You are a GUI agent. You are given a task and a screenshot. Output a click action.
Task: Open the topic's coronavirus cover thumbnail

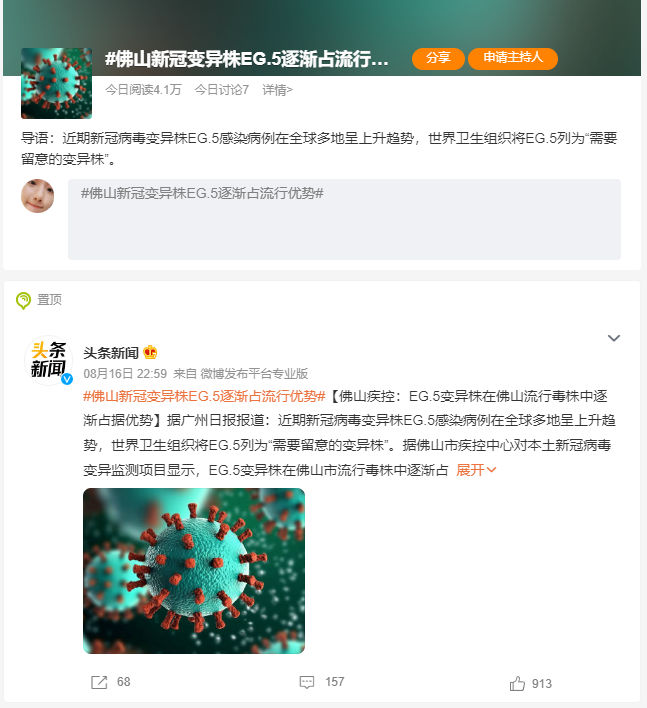pyautogui.click(x=56, y=83)
